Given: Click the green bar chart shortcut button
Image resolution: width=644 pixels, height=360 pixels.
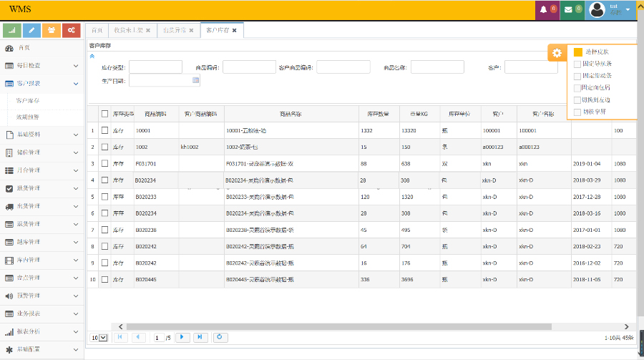Looking at the screenshot, I should pos(12,30).
